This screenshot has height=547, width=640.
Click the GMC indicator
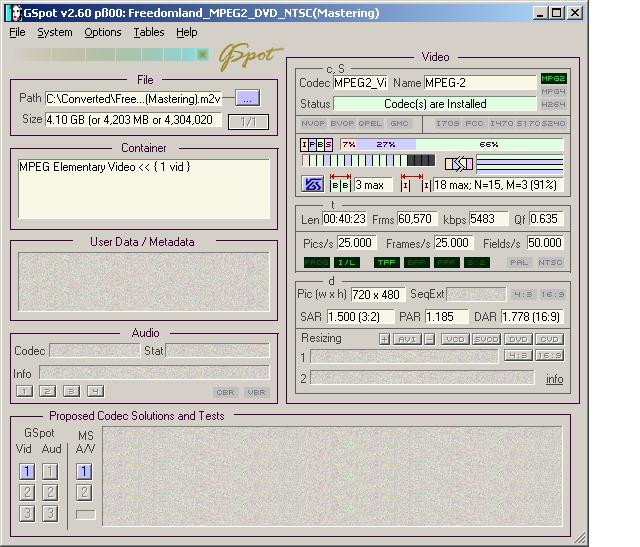coord(399,123)
